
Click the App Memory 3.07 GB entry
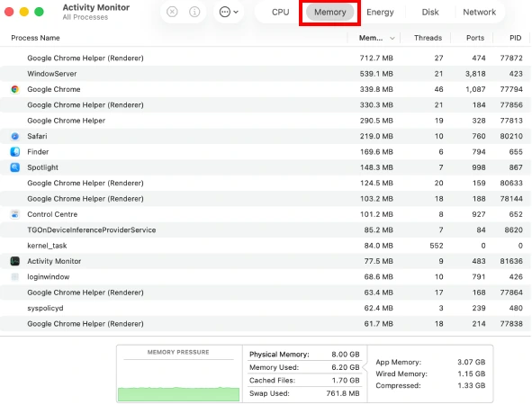coord(430,362)
